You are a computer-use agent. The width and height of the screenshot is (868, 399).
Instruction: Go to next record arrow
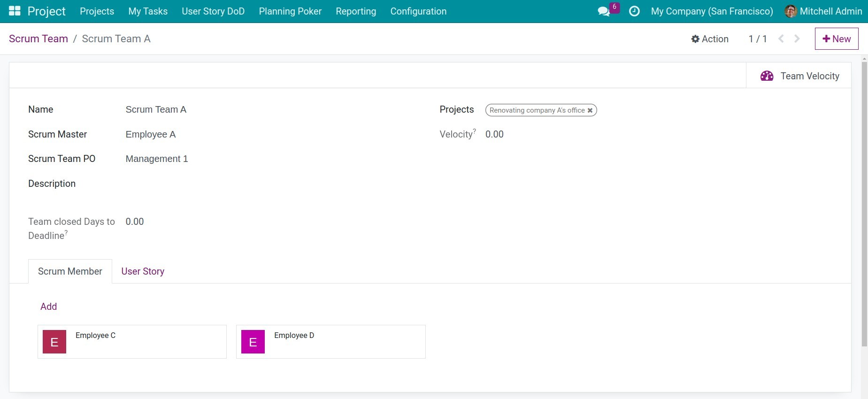click(x=797, y=38)
